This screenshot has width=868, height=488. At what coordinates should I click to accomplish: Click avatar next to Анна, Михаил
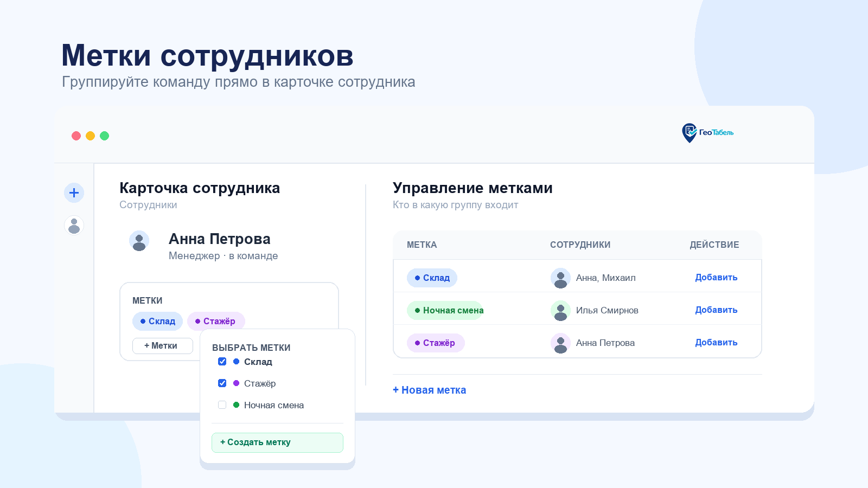coord(560,278)
